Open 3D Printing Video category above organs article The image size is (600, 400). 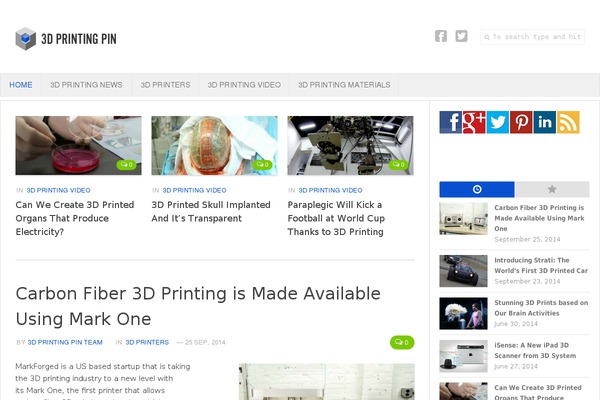[59, 190]
